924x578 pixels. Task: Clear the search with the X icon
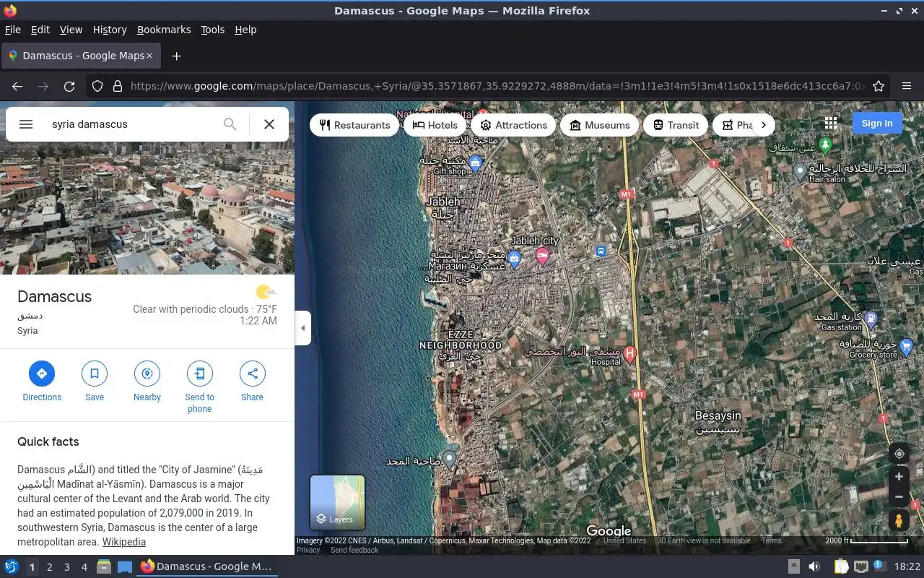click(x=269, y=124)
